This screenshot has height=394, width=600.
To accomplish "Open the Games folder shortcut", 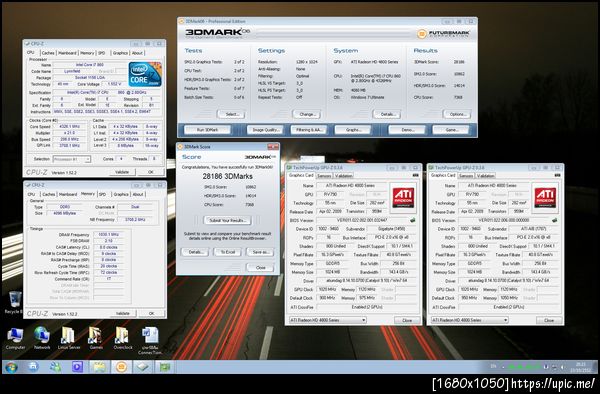I will (x=96, y=338).
